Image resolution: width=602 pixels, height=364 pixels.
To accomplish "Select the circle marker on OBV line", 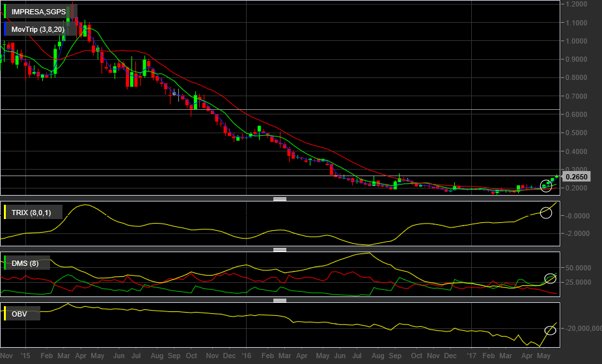I will coord(550,330).
